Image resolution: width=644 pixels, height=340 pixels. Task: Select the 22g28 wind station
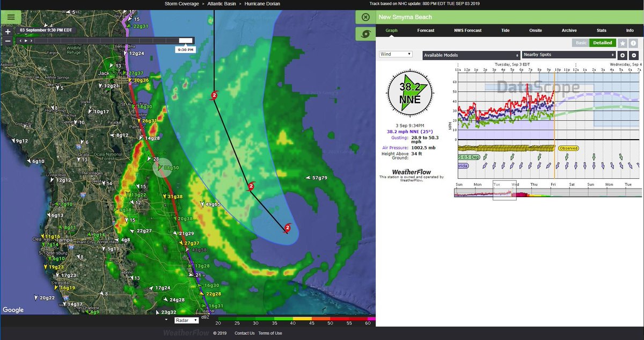[210, 294]
